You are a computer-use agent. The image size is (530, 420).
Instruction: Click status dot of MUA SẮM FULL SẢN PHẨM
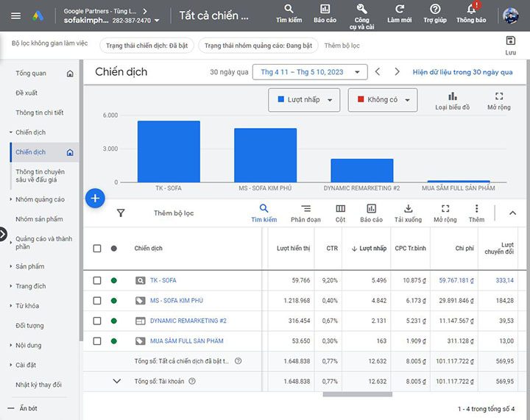(114, 341)
